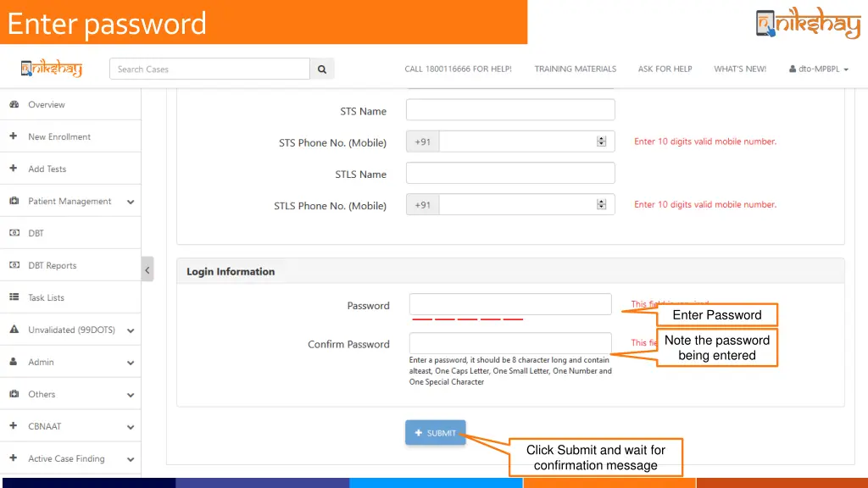868x488 pixels.
Task: Click the Login Information section header
Action: (510, 271)
